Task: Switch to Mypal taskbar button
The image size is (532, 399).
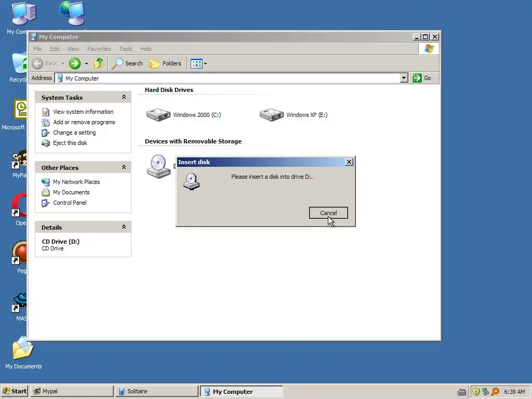Action: click(x=72, y=391)
